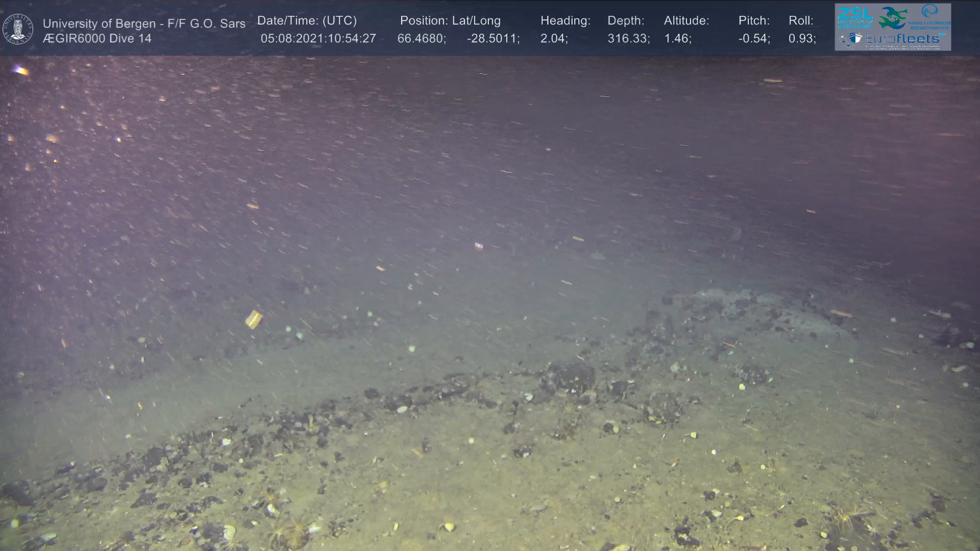This screenshot has height=551, width=980.
Task: Click the Altitude reading 1.46
Action: (x=677, y=39)
